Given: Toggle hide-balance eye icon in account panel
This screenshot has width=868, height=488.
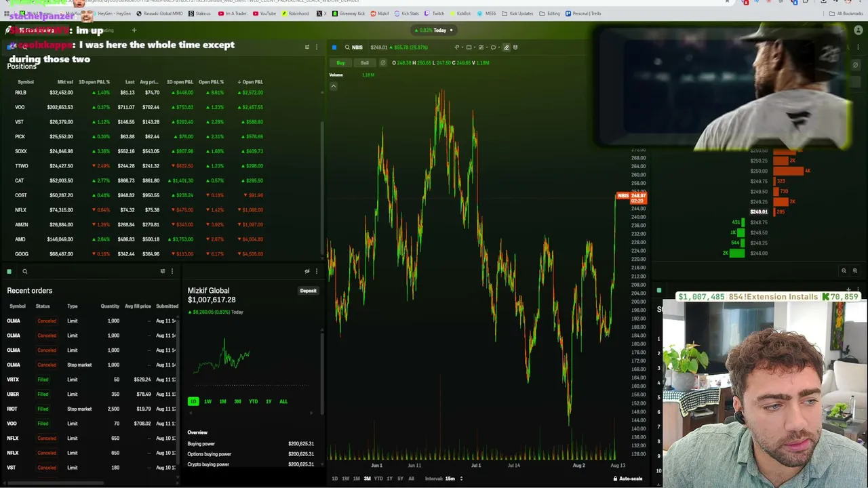Looking at the screenshot, I should tap(307, 272).
